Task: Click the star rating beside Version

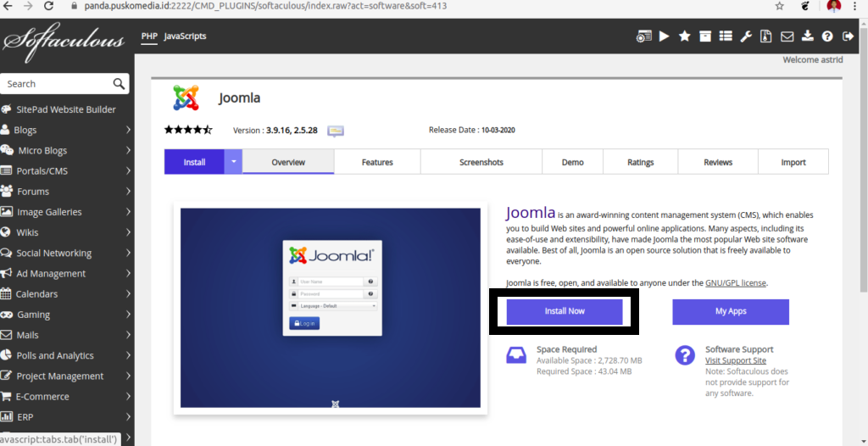Action: (188, 131)
